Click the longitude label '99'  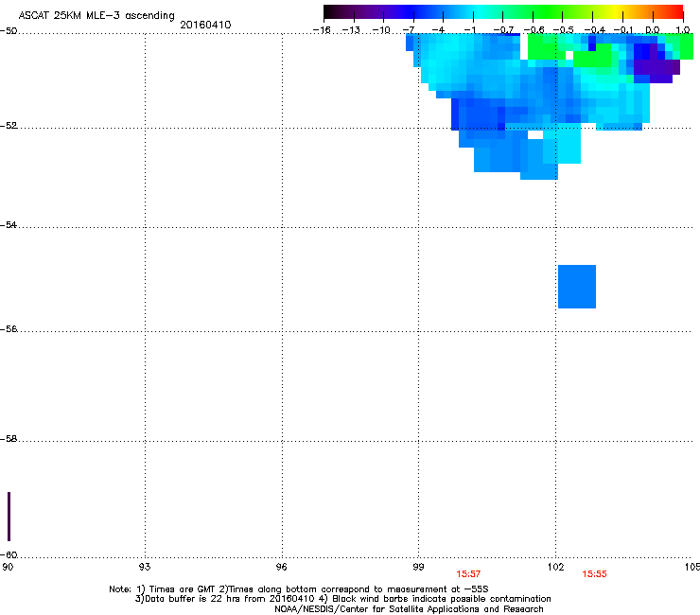tap(418, 567)
